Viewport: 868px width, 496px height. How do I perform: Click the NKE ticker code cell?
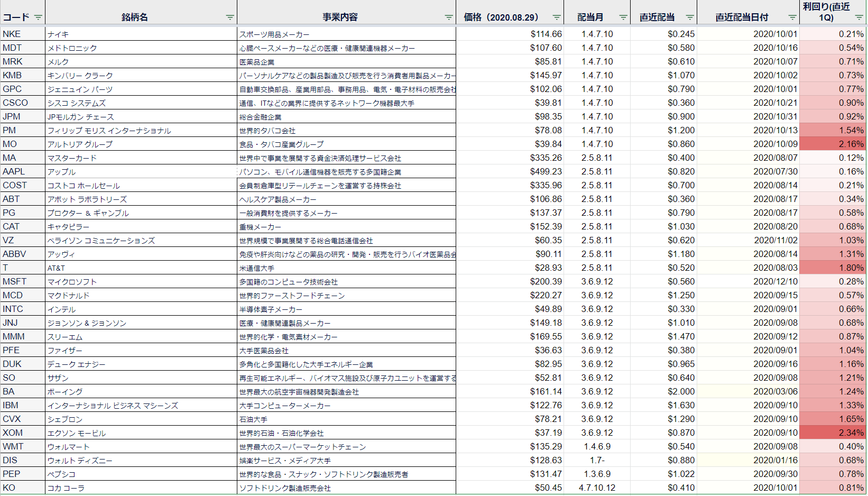[x=12, y=34]
